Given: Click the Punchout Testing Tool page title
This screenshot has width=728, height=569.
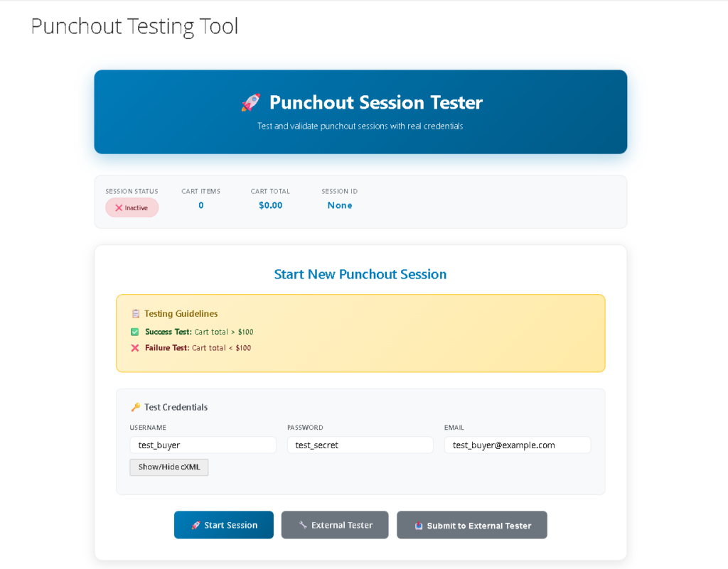Looking at the screenshot, I should (134, 26).
